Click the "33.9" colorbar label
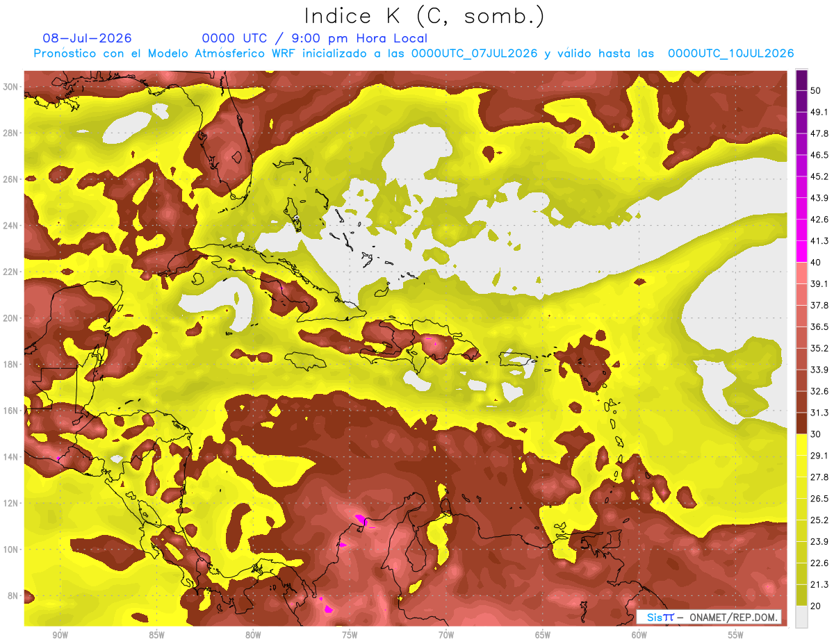This screenshot has height=644, width=834. [819, 370]
